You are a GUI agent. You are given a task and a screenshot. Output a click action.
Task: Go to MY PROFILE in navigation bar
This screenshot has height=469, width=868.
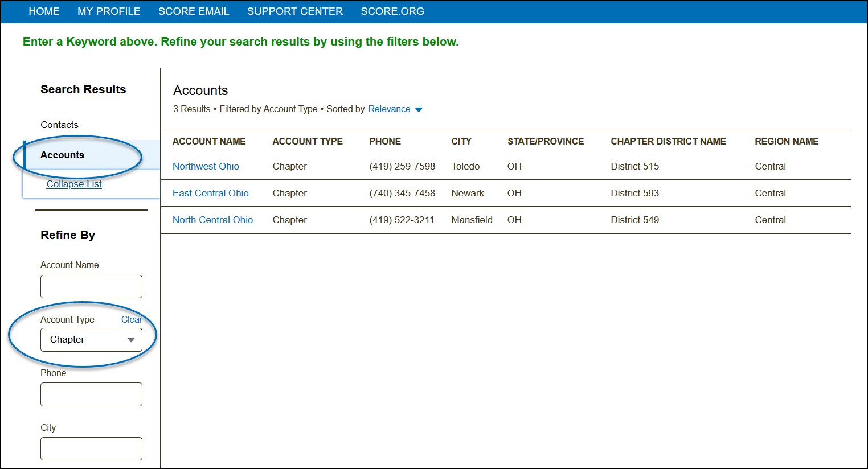(x=109, y=11)
